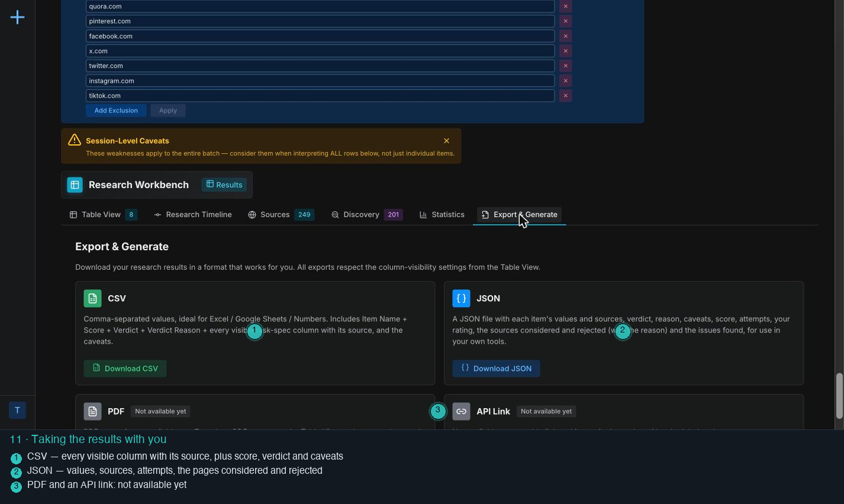Screen dimensions: 844x504
Task: Remove the facebook.com exclusion
Action: (x=565, y=36)
